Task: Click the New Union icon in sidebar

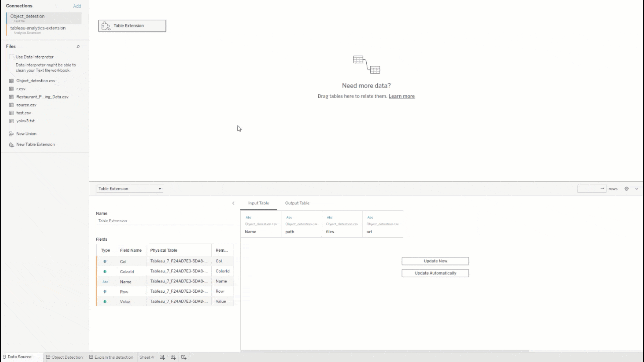Action: [x=11, y=133]
